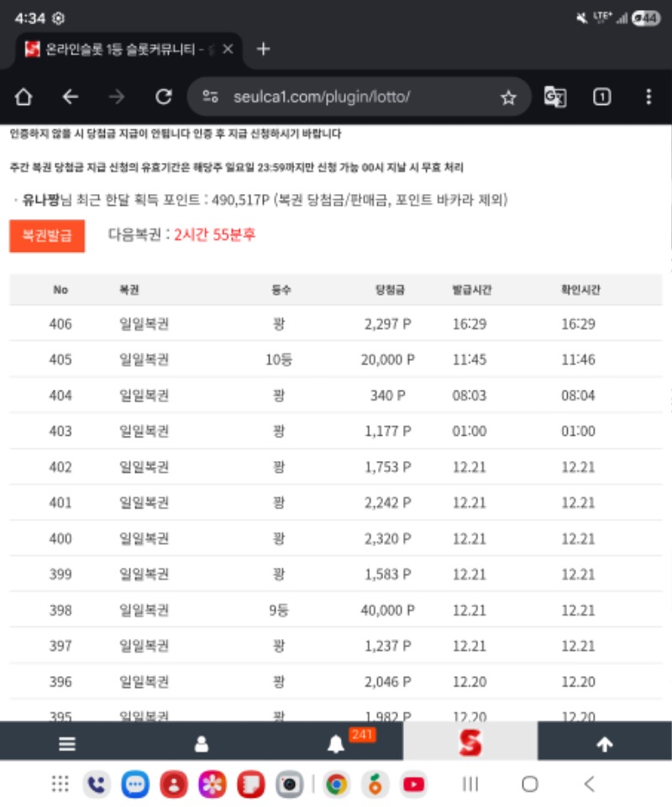The height and width of the screenshot is (807, 672).
Task: Open the site hamburger menu in bottom bar
Action: pyautogui.click(x=67, y=744)
